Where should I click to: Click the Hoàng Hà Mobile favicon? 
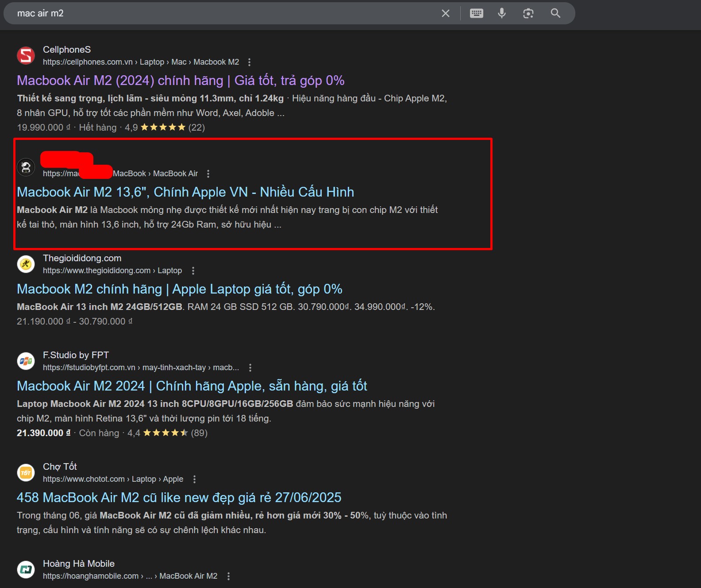coord(26,570)
